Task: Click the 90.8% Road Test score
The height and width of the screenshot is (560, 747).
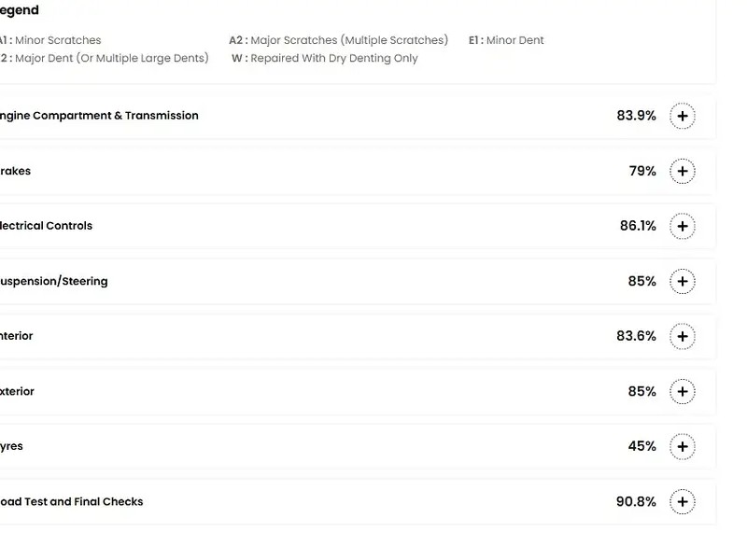Action: [636, 501]
